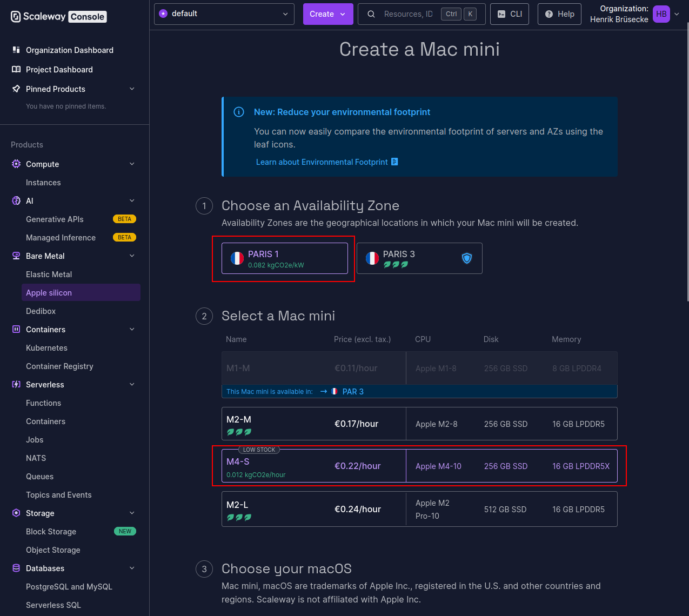Click the AI brain icon
This screenshot has width=689, height=616.
click(16, 200)
